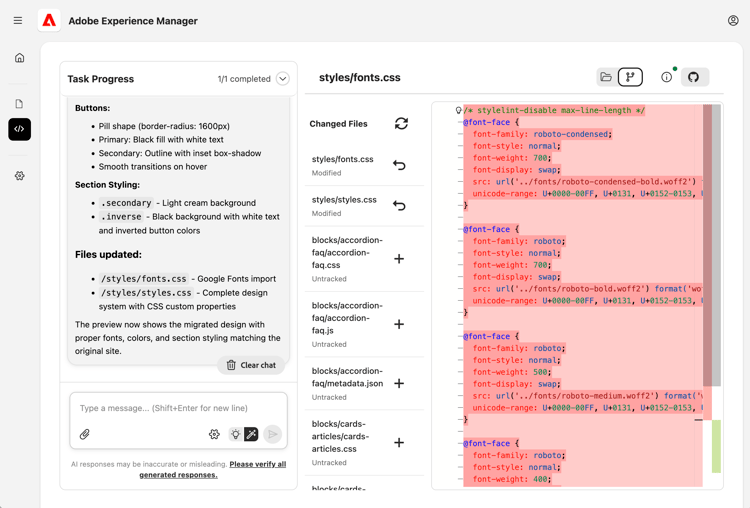The height and width of the screenshot is (508, 750).
Task: Open sidebar settings gear
Action: (x=20, y=176)
